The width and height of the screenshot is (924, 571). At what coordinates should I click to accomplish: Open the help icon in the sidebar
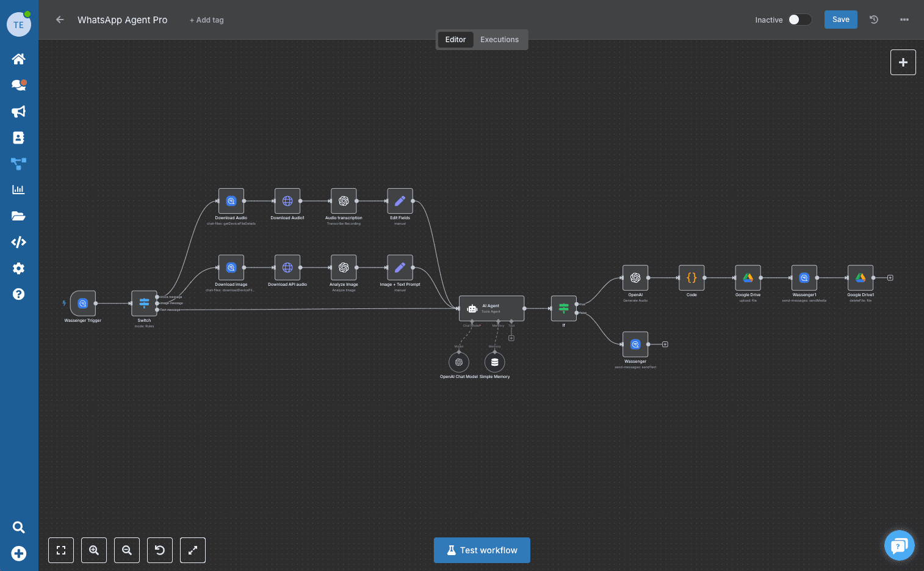click(x=18, y=294)
